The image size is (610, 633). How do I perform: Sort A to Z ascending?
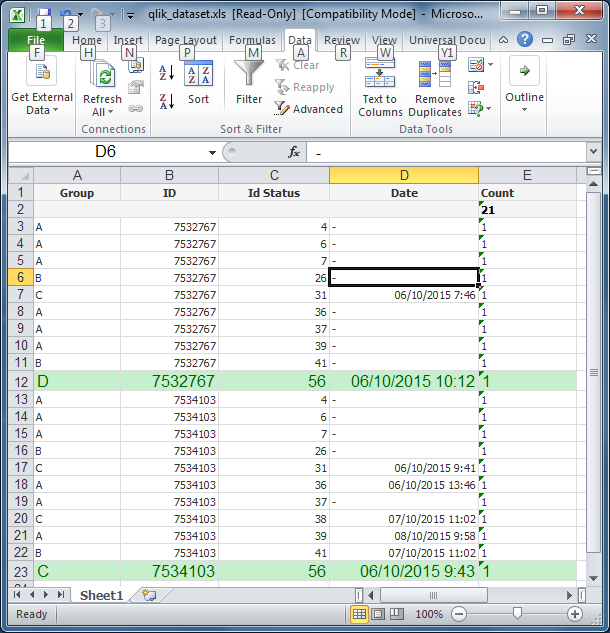pyautogui.click(x=167, y=73)
